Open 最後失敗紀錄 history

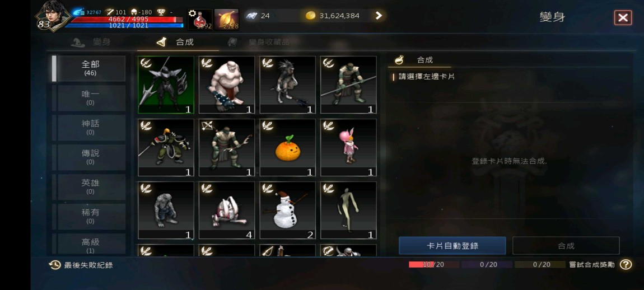pyautogui.click(x=81, y=265)
